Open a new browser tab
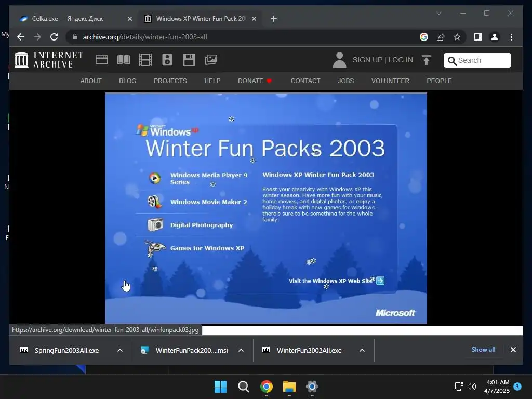This screenshot has width=532, height=399. pyautogui.click(x=274, y=19)
